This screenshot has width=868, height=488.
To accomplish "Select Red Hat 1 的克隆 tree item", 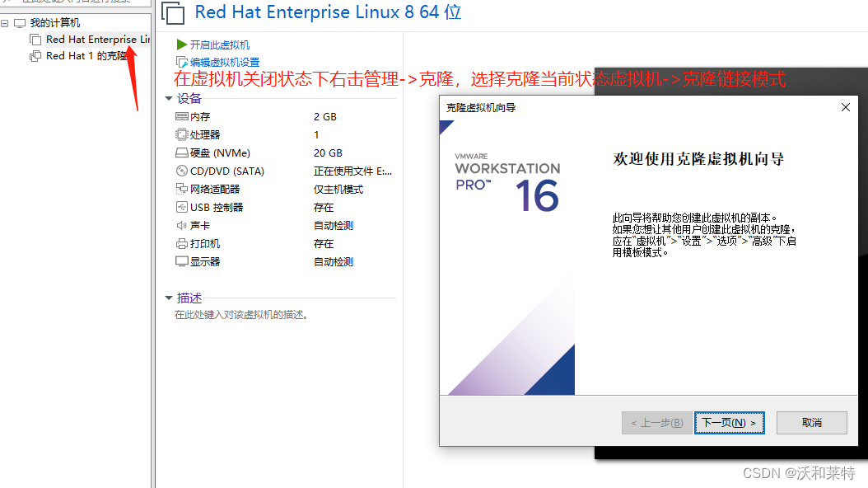I will tap(87, 56).
